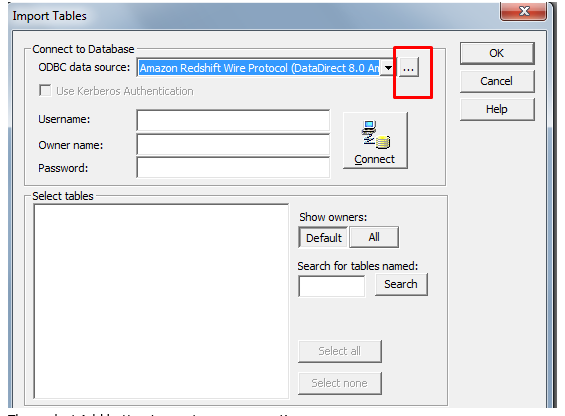
Task: Click the Select all button
Action: pos(339,351)
